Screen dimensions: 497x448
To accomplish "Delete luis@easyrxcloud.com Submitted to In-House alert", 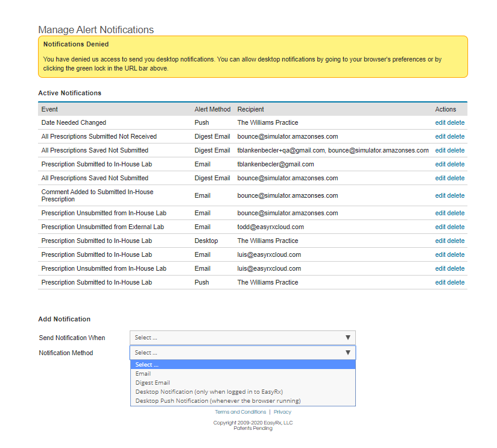I will (x=456, y=254).
